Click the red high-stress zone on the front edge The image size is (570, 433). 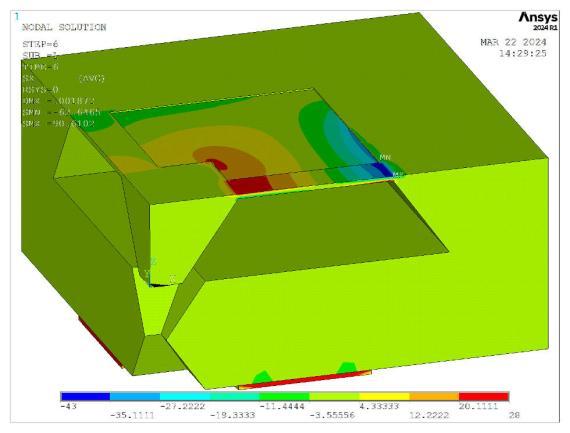[249, 185]
